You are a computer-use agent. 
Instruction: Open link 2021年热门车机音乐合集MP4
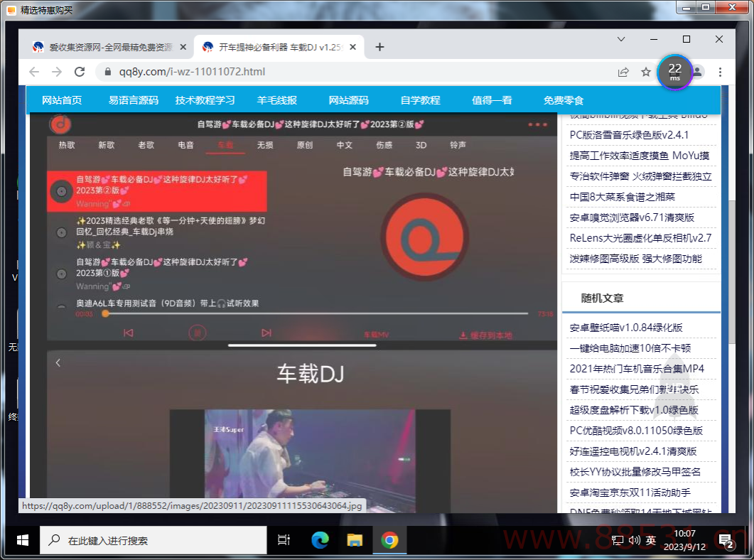point(637,369)
